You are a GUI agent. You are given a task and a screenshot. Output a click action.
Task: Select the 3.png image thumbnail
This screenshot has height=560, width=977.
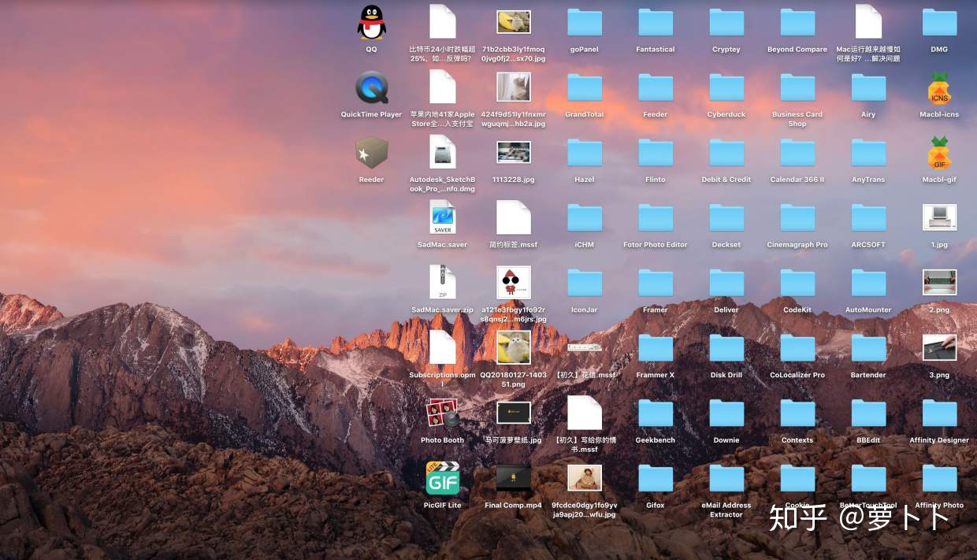coord(939,347)
